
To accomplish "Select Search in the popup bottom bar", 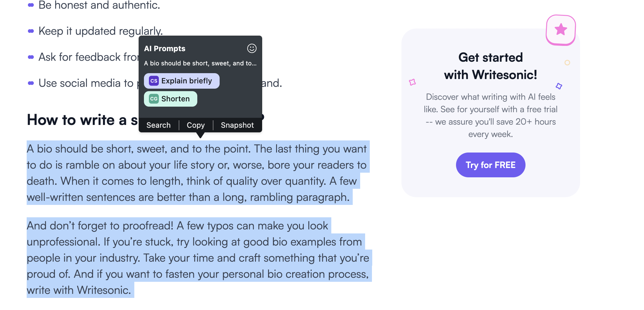I will (159, 125).
